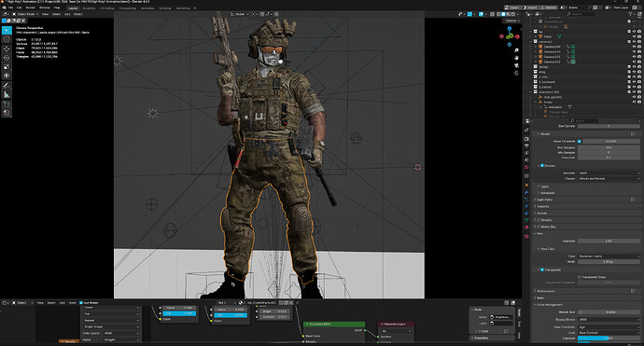This screenshot has height=346, width=644.
Task: Open the Material properties tab
Action: (x=526, y=227)
